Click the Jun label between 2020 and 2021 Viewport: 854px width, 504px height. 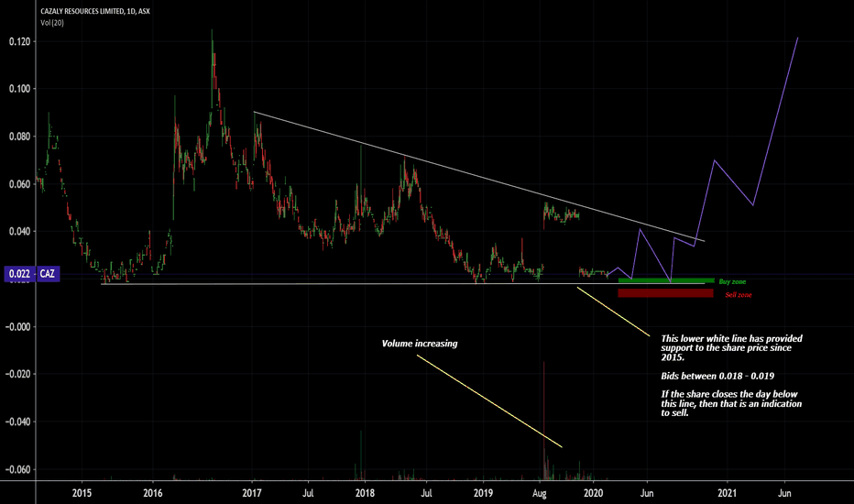[647, 493]
